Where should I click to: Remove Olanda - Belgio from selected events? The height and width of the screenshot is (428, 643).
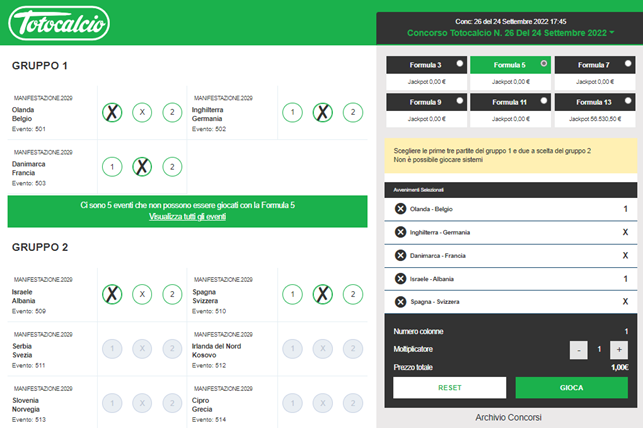click(x=401, y=209)
